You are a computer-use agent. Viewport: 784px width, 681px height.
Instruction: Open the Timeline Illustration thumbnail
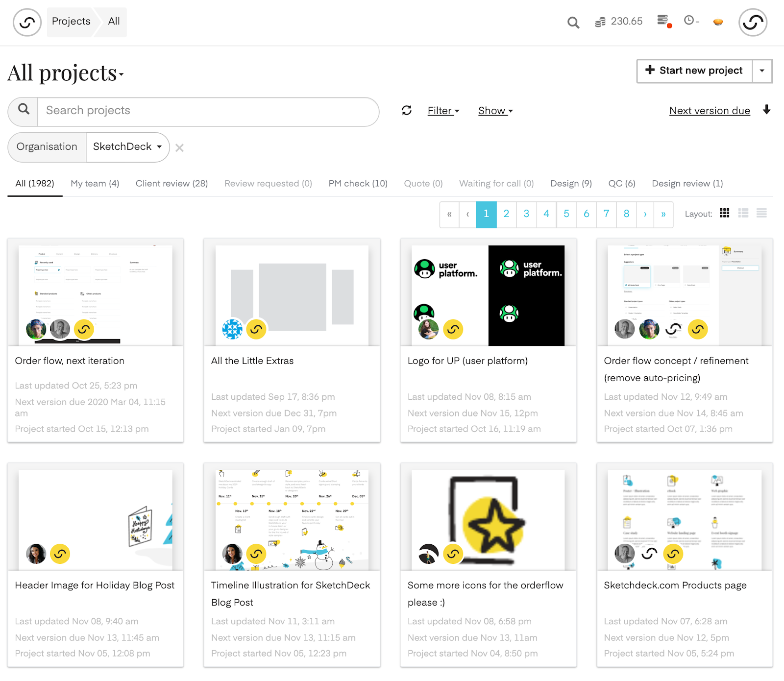point(292,520)
